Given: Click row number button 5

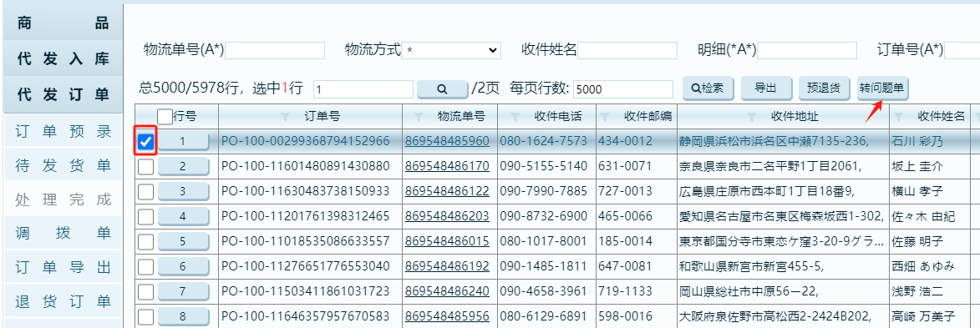Looking at the screenshot, I should (x=183, y=242).
